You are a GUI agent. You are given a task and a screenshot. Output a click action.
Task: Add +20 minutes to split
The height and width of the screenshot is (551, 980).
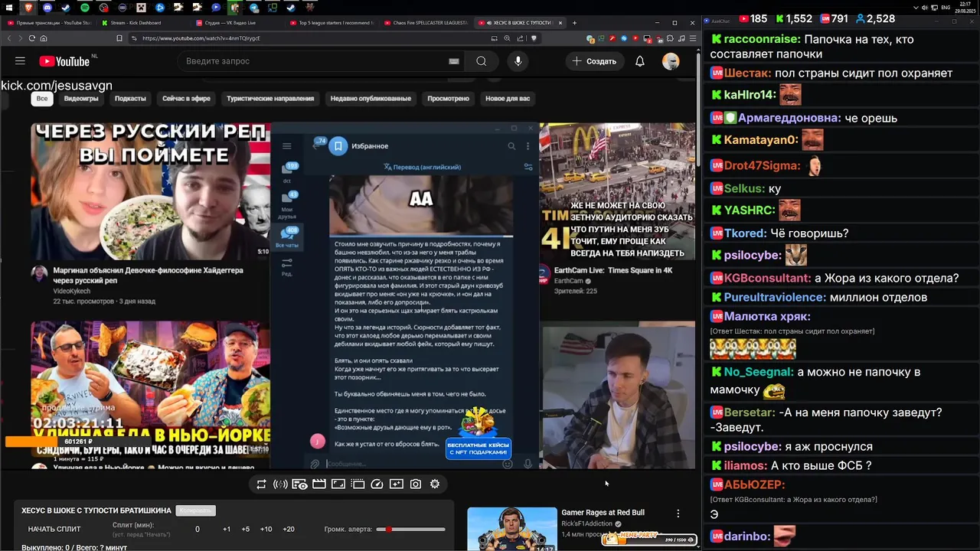pyautogui.click(x=289, y=530)
